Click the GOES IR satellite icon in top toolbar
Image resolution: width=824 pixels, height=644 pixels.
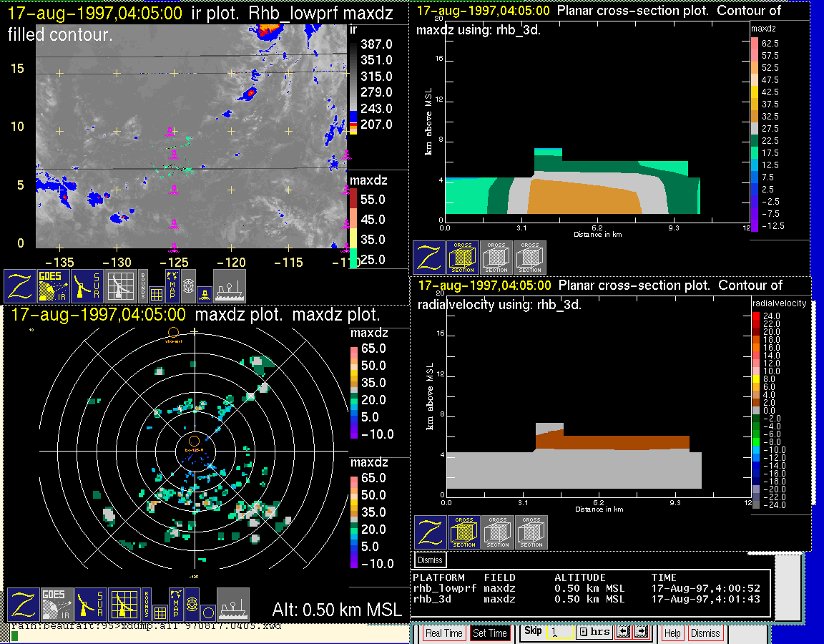(54, 286)
